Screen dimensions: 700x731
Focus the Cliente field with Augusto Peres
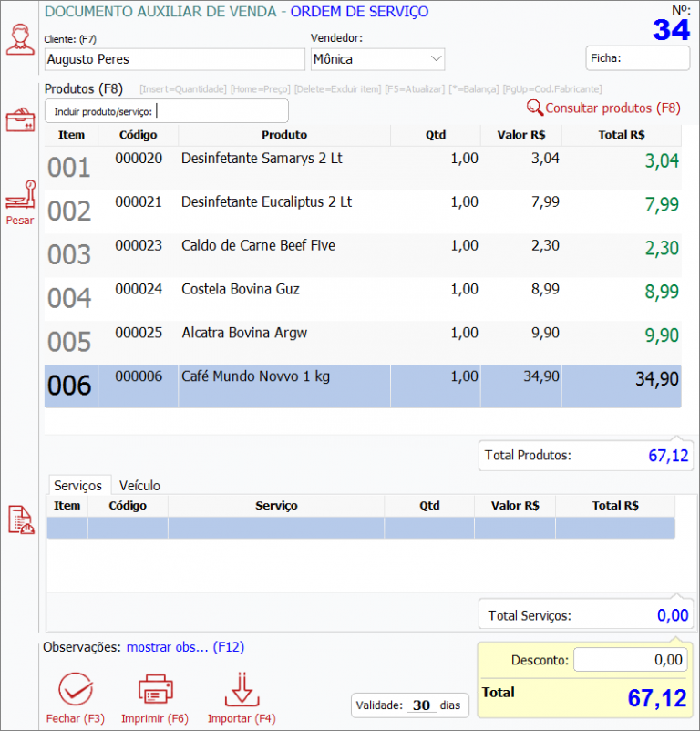tap(174, 59)
